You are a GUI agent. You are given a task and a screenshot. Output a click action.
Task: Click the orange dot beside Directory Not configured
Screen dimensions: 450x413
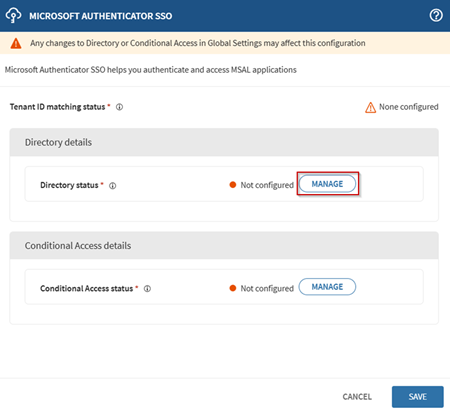233,185
